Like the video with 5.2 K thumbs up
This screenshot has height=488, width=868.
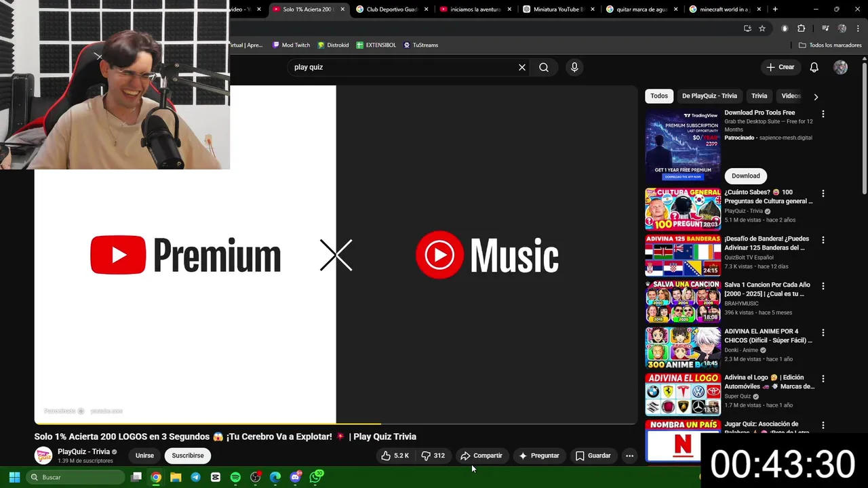click(x=395, y=455)
